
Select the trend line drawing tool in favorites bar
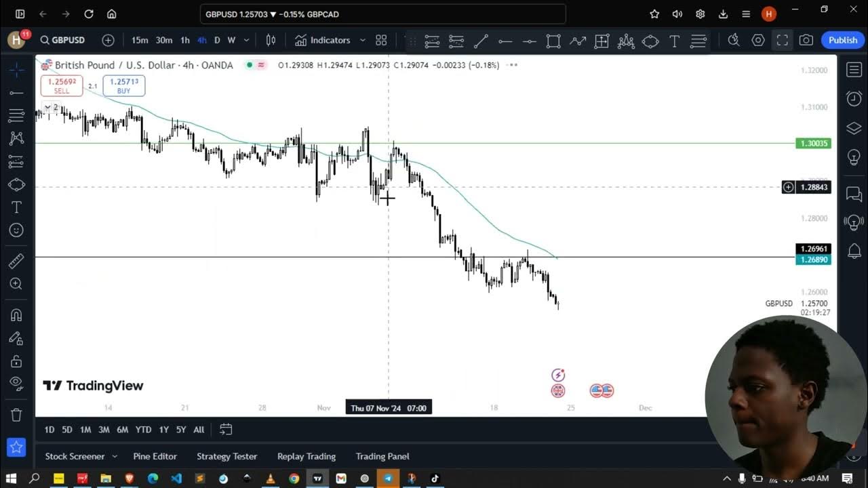pyautogui.click(x=481, y=41)
